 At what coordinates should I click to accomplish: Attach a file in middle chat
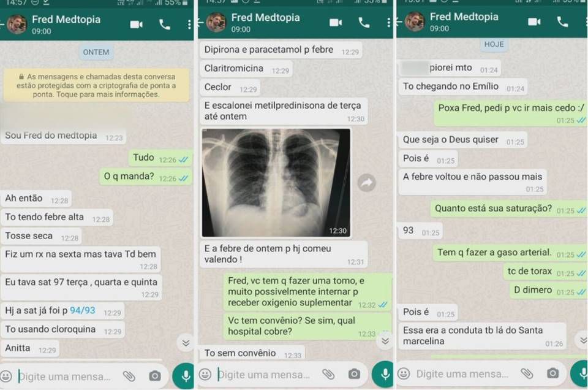click(328, 374)
